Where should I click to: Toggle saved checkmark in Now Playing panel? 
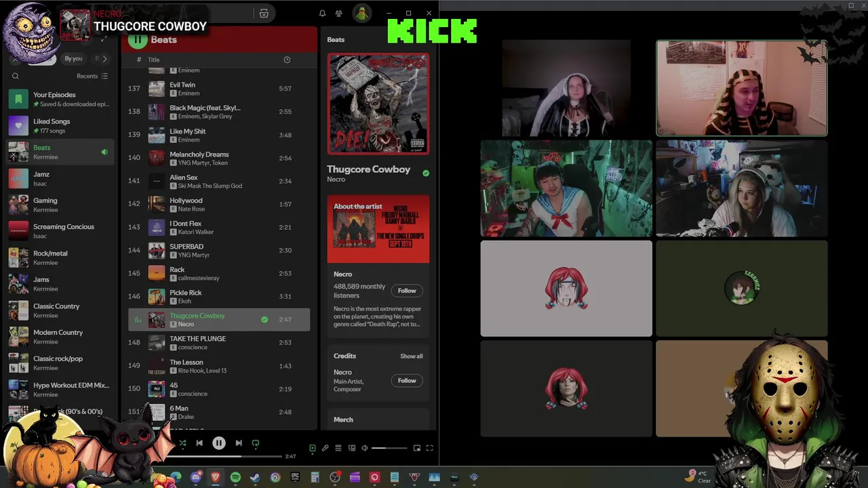click(426, 174)
